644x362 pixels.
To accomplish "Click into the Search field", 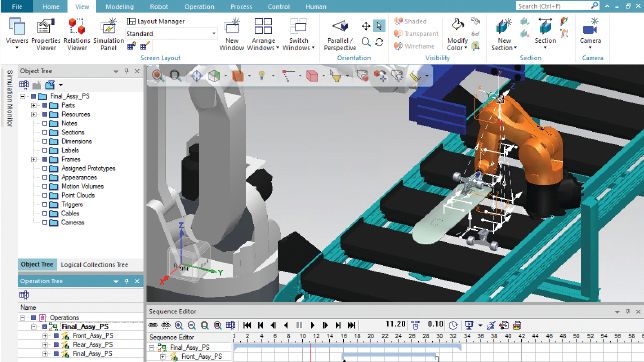I will (x=553, y=6).
